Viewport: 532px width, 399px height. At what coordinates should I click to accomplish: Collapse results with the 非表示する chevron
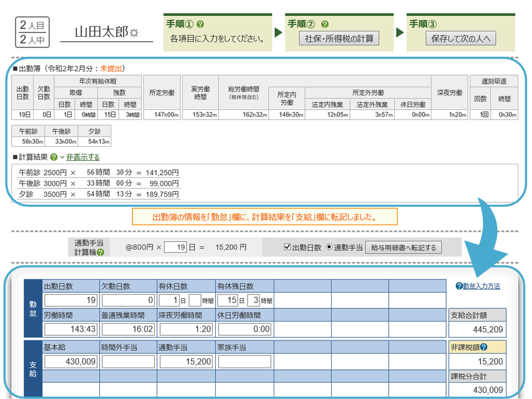[x=62, y=157]
